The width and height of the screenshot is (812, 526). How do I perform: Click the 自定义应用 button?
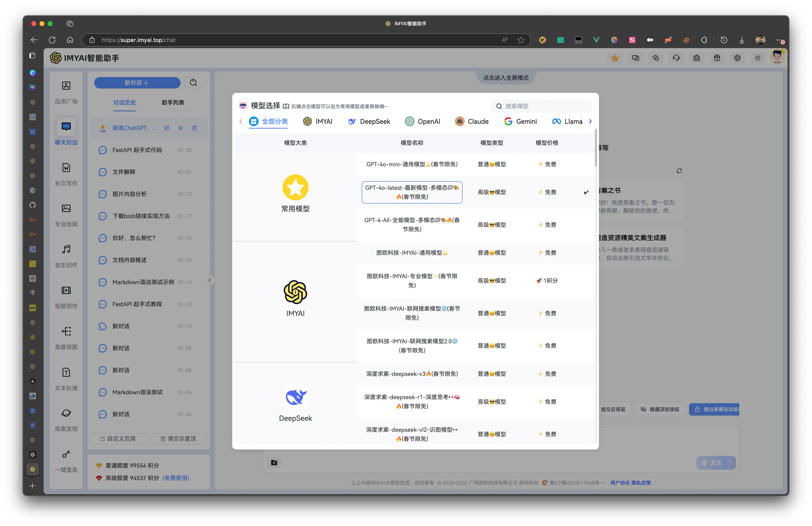118,439
